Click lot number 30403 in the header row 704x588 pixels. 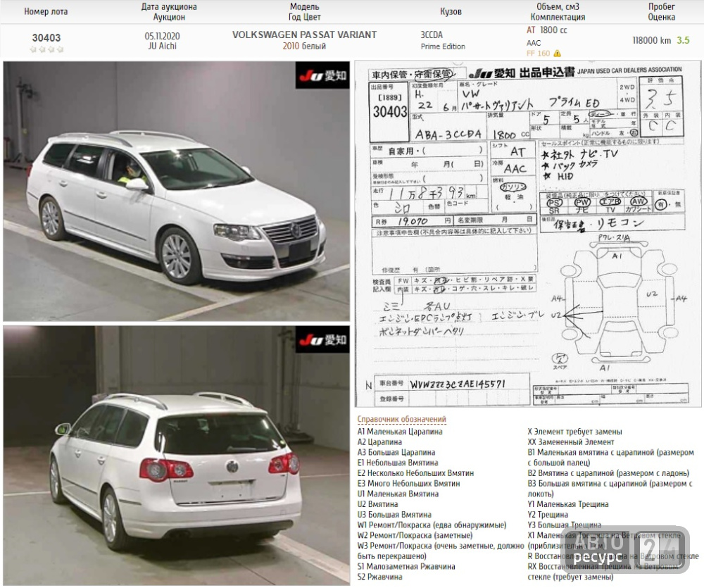point(46,38)
